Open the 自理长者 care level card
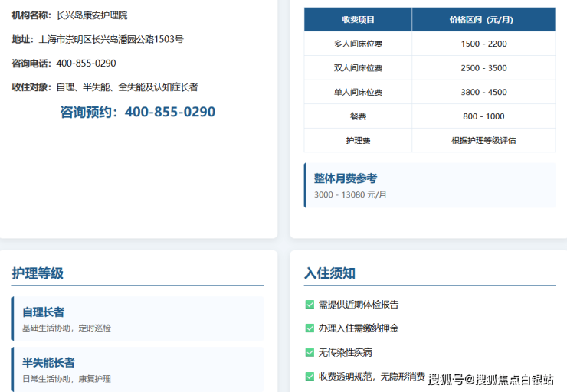This screenshot has width=567, height=392. point(138,318)
